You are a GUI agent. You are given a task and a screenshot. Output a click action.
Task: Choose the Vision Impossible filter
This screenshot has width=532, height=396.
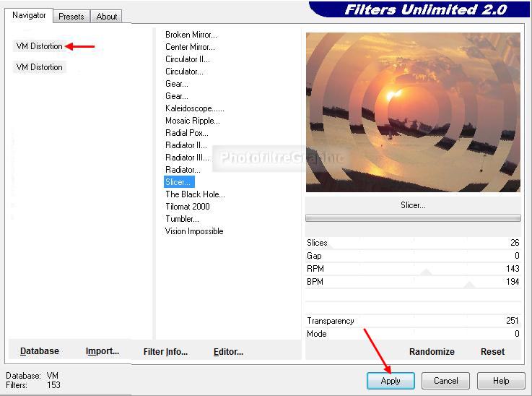(194, 231)
